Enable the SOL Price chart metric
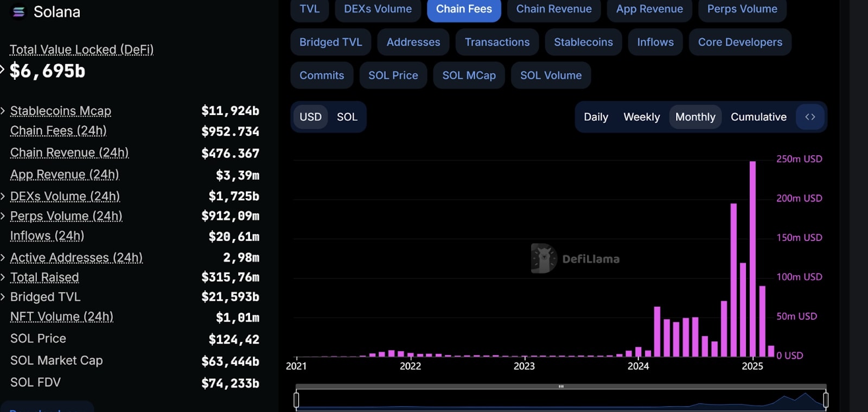Screen dimensions: 868x412 click(x=393, y=75)
